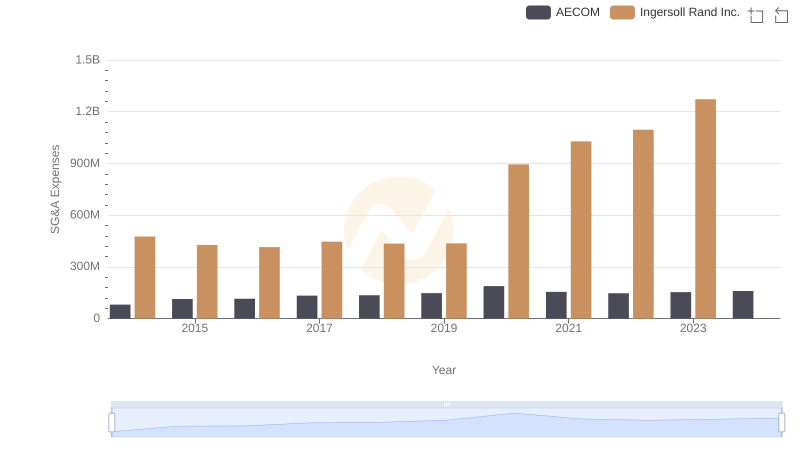Click the 2015 x-axis label
Image resolution: width=800 pixels, height=461 pixels.
tap(195, 328)
